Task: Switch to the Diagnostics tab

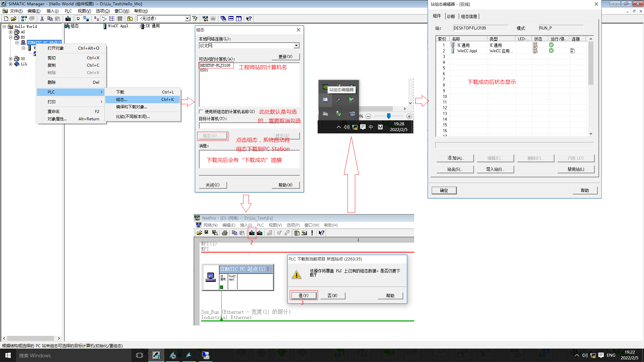Action: click(x=451, y=16)
